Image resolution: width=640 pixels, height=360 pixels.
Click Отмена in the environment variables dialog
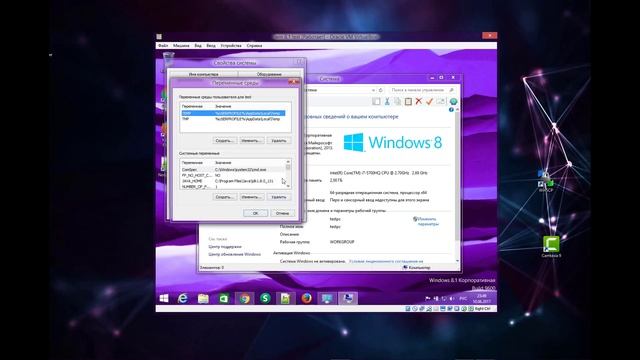282,213
